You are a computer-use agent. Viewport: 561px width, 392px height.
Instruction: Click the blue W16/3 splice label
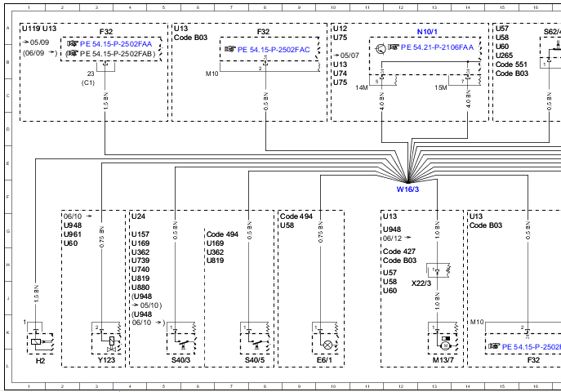point(407,189)
